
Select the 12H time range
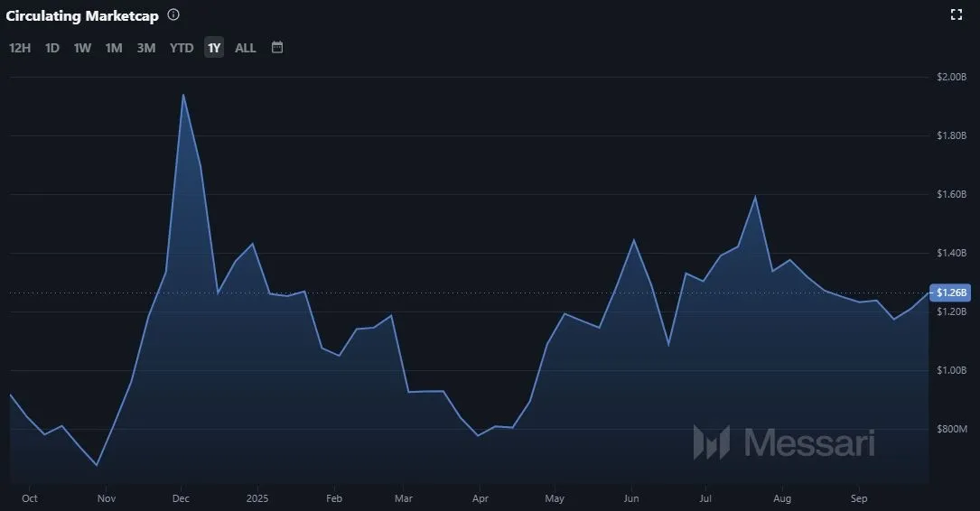20,48
